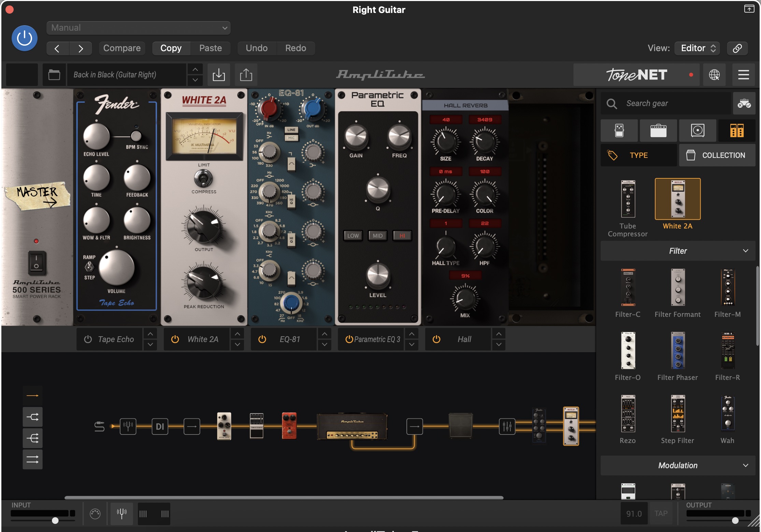This screenshot has height=532, width=761.
Task: Select the Step Filter gear
Action: (x=678, y=414)
